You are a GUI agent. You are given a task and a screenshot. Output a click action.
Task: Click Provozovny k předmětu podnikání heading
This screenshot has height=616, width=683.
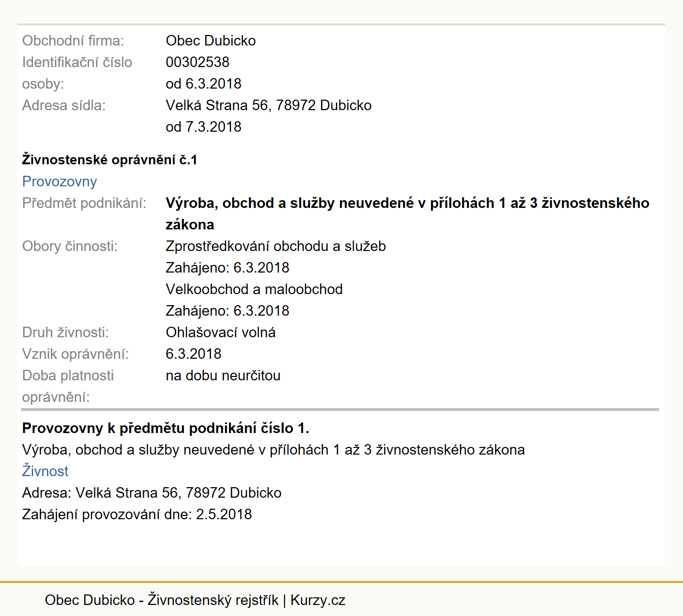point(166,428)
